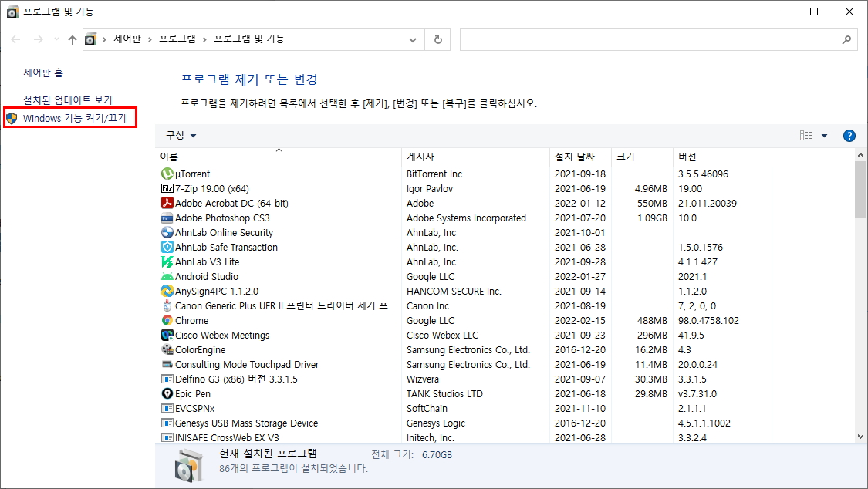Image resolution: width=868 pixels, height=489 pixels.
Task: Select the BitTorrent Inc. publisher cell
Action: pyautogui.click(x=435, y=174)
